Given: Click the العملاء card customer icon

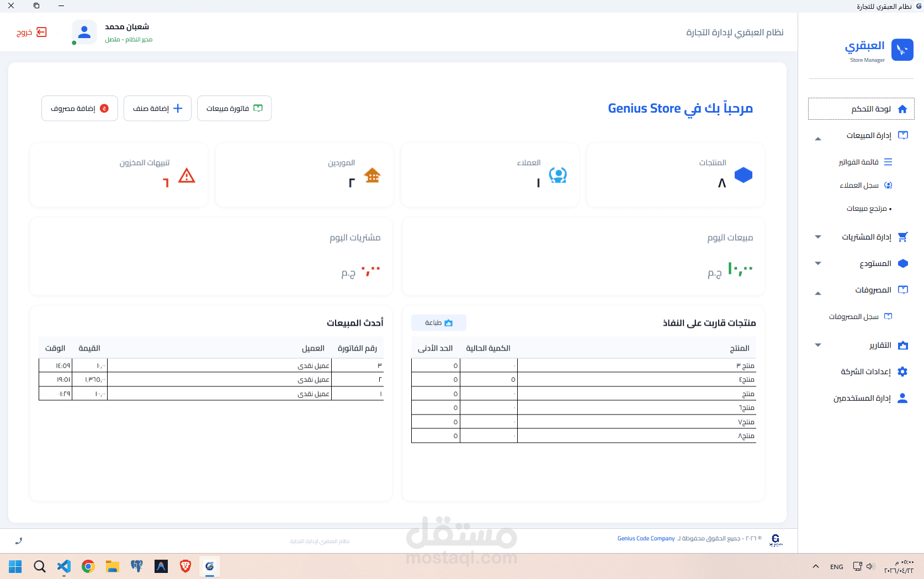Looking at the screenshot, I should pos(558,175).
